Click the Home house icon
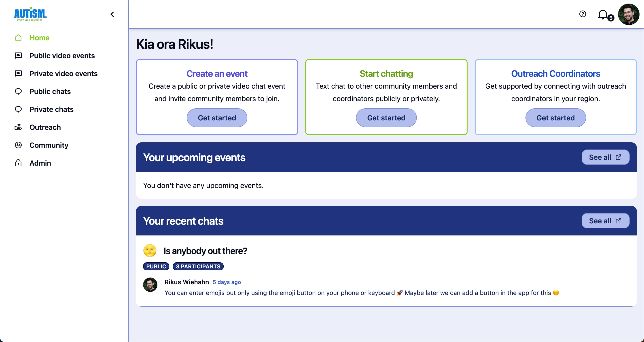The height and width of the screenshot is (342, 644). click(18, 38)
